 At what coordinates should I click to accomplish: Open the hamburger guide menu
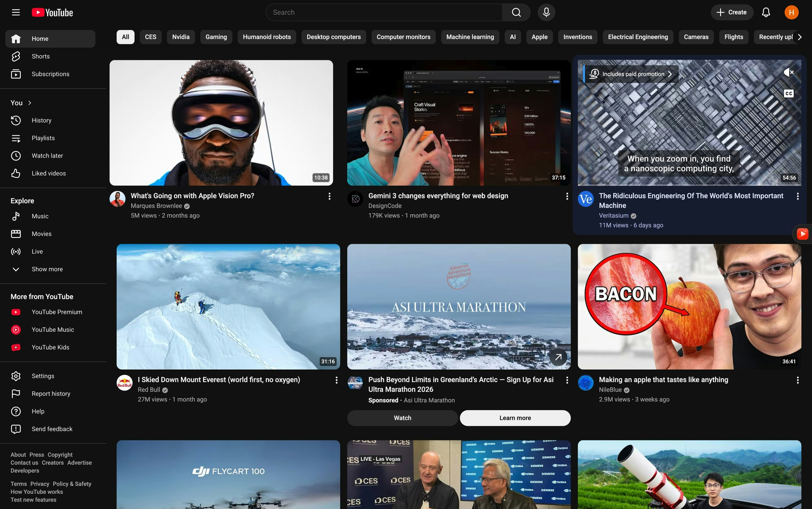tap(16, 12)
